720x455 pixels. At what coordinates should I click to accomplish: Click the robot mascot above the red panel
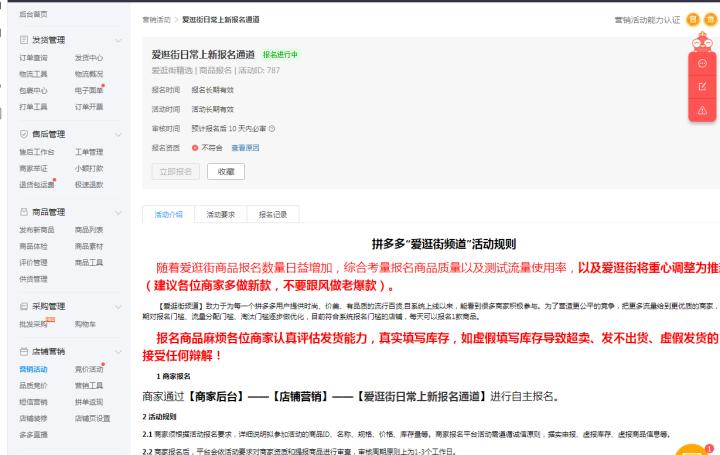(x=702, y=42)
